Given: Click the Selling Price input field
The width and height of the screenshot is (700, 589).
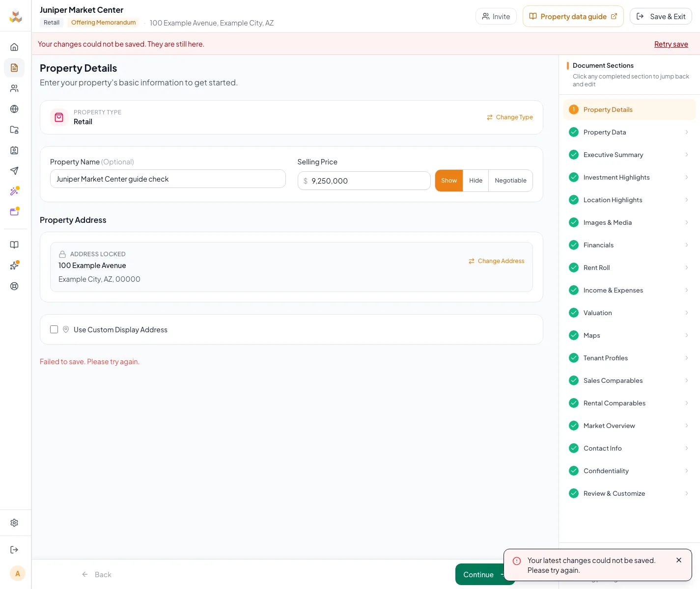Looking at the screenshot, I should [x=364, y=181].
